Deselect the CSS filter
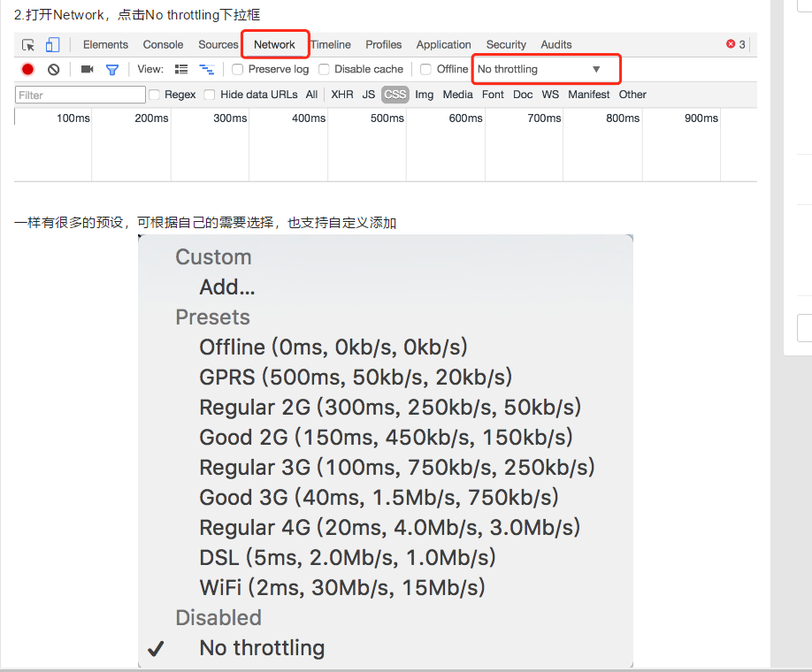The height and width of the screenshot is (672, 812). click(395, 95)
